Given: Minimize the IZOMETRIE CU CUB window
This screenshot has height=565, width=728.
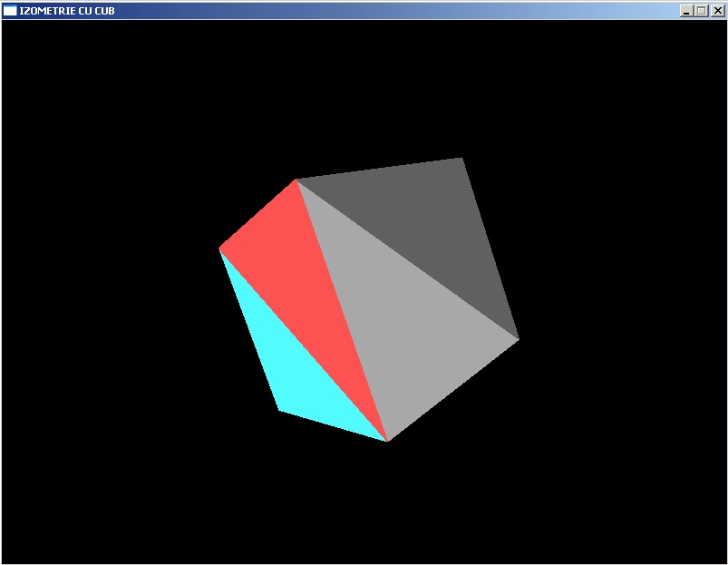Looking at the screenshot, I should click(686, 11).
